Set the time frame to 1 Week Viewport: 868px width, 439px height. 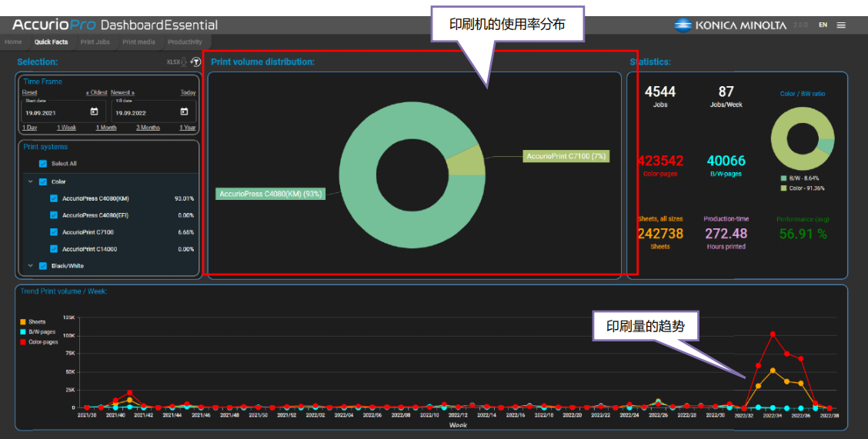tap(66, 128)
